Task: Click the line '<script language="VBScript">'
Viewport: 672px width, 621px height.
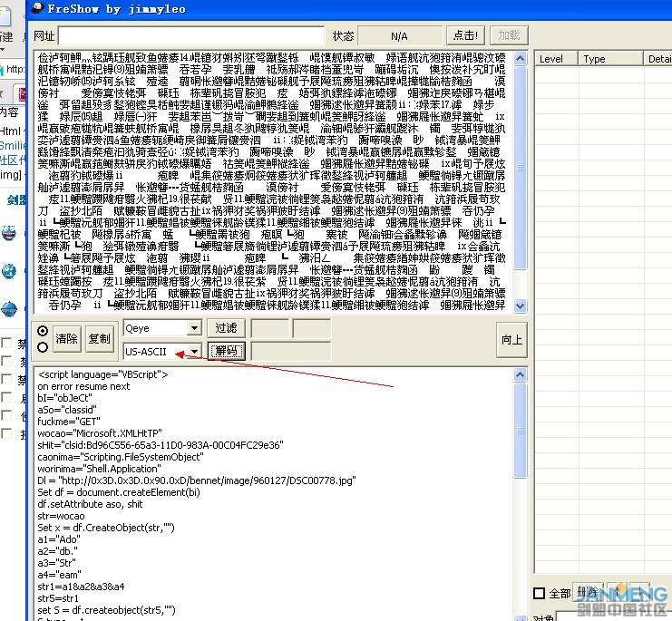Action: 102,374
